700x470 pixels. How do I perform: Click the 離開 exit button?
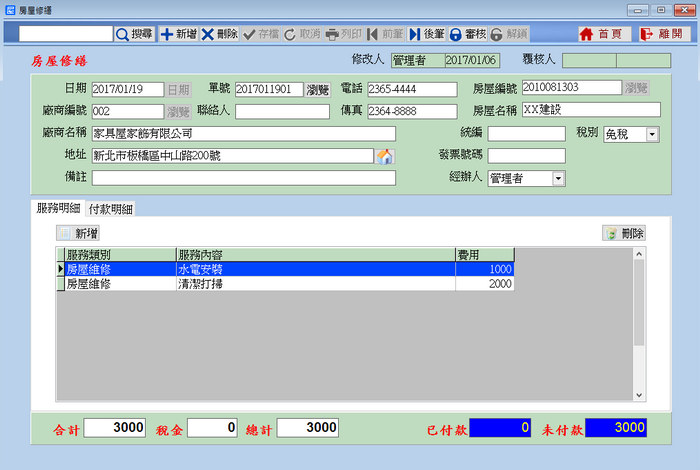click(x=665, y=34)
